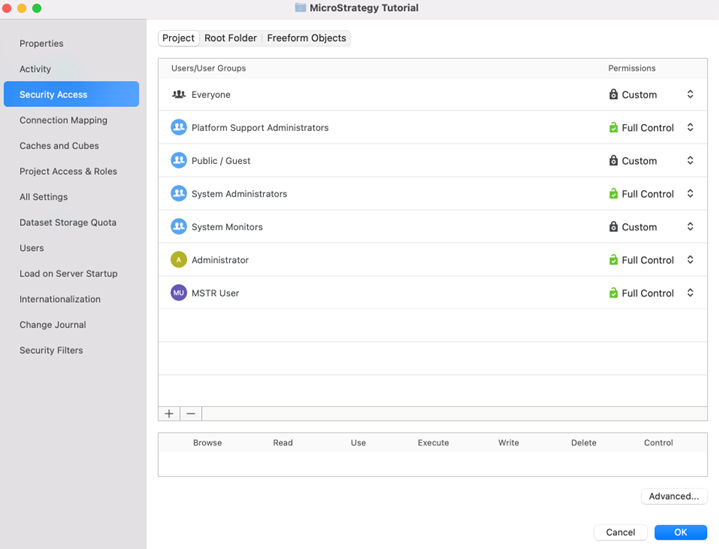Open Connection Mapping in the sidebar
This screenshot has width=719, height=549.
click(63, 120)
